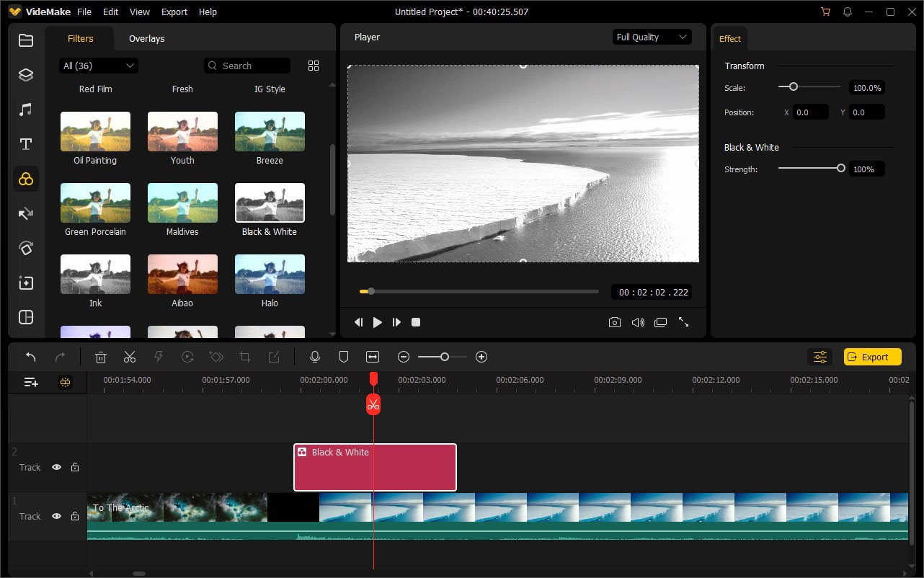This screenshot has height=578, width=924.
Task: Open the Export menu in the menu bar
Action: click(x=174, y=12)
